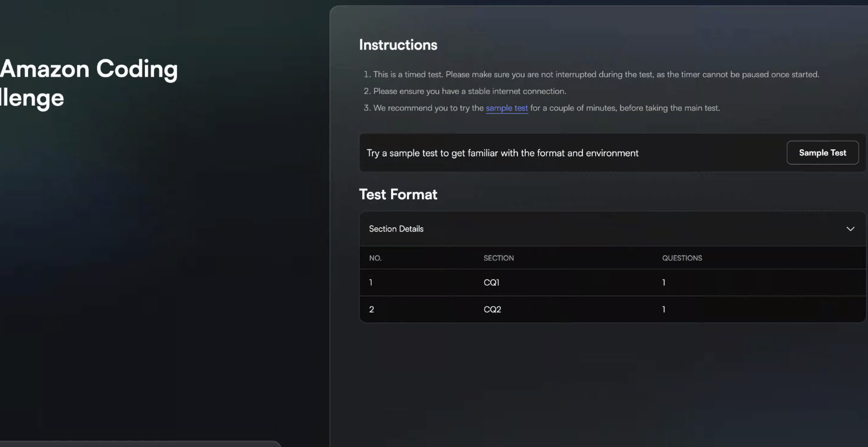This screenshot has height=447, width=868.
Task: Click the Test Format heading
Action: (398, 194)
